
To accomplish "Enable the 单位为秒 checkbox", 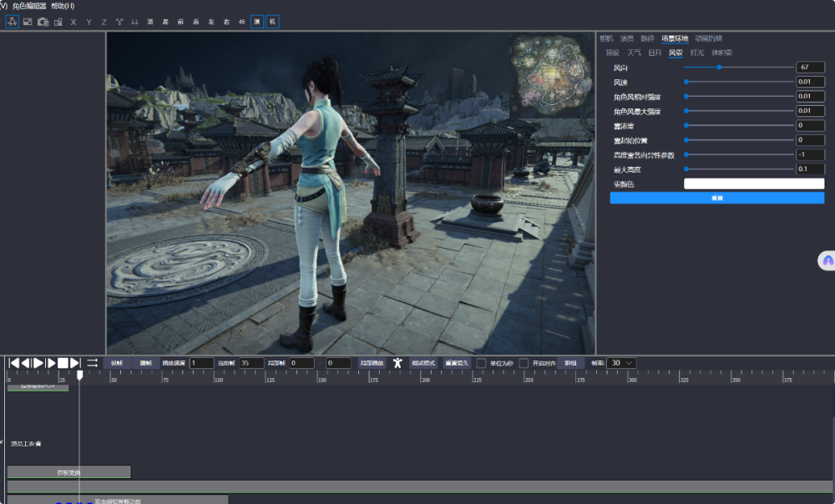I will point(481,363).
